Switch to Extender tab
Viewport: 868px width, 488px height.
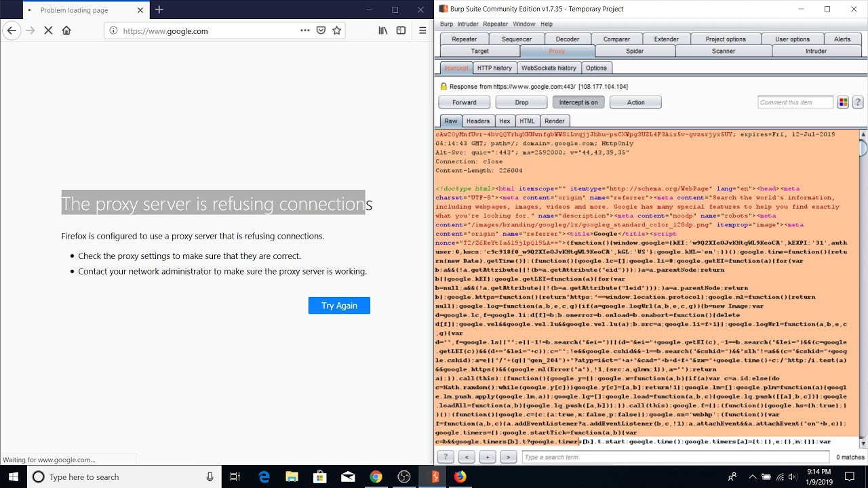click(x=666, y=39)
